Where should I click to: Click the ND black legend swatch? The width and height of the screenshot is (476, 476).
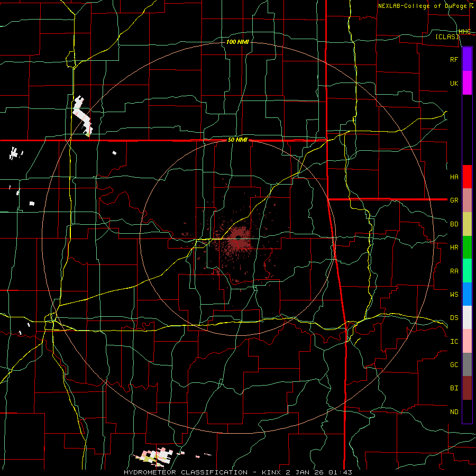[x=467, y=411]
